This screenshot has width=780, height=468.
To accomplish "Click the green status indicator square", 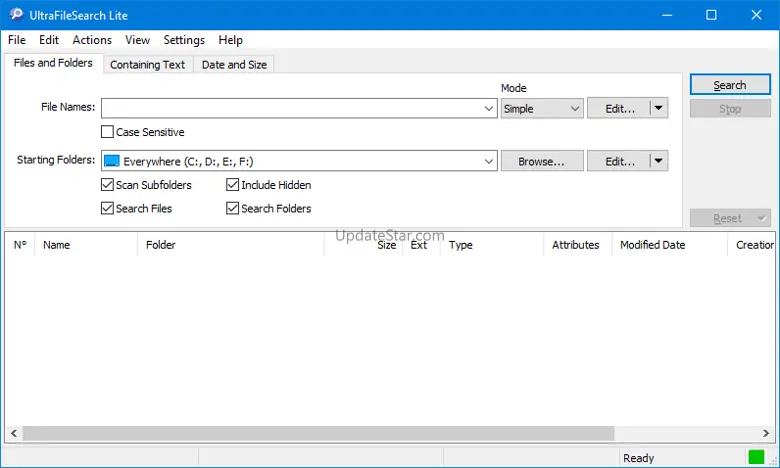I will (756, 457).
